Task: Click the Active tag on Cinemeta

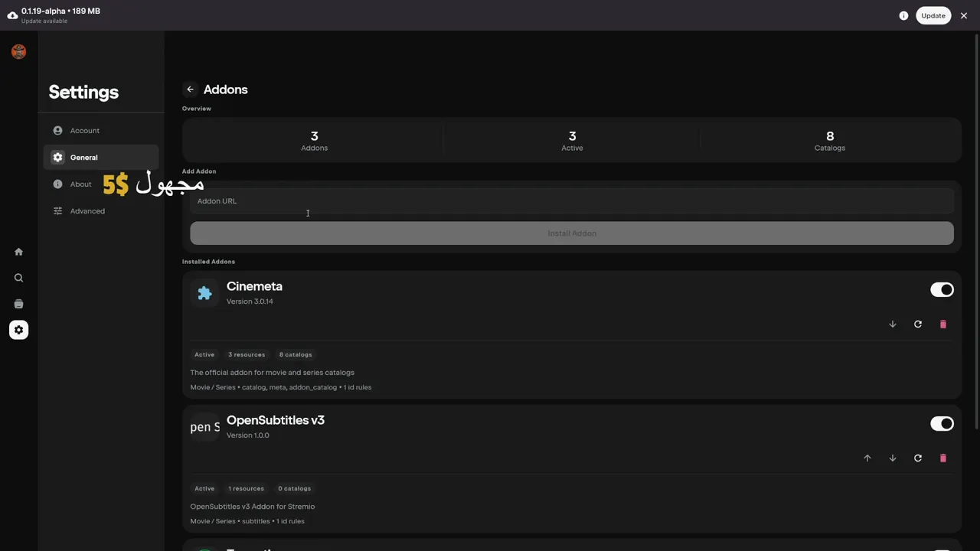Action: click(x=204, y=355)
